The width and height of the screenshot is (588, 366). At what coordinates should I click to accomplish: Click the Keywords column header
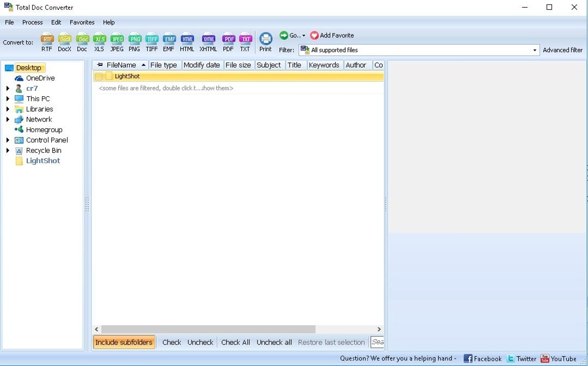click(324, 65)
